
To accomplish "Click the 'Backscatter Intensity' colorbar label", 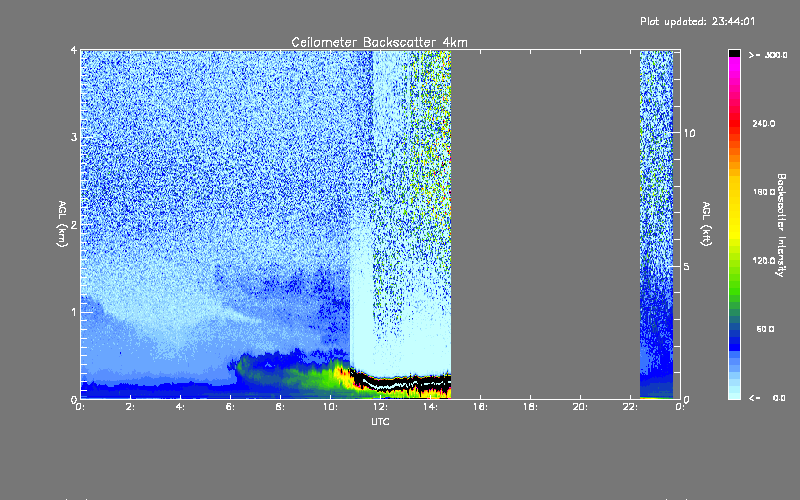I will pos(781,225).
